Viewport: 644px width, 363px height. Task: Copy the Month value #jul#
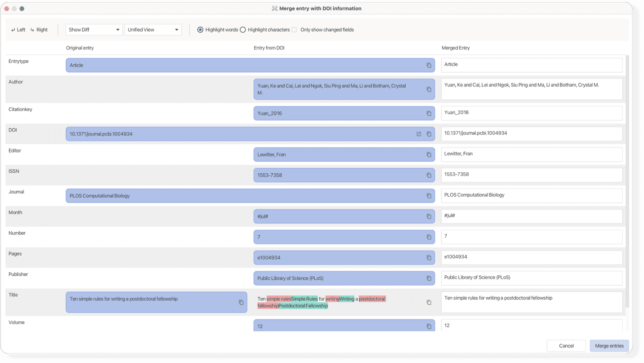click(428, 216)
